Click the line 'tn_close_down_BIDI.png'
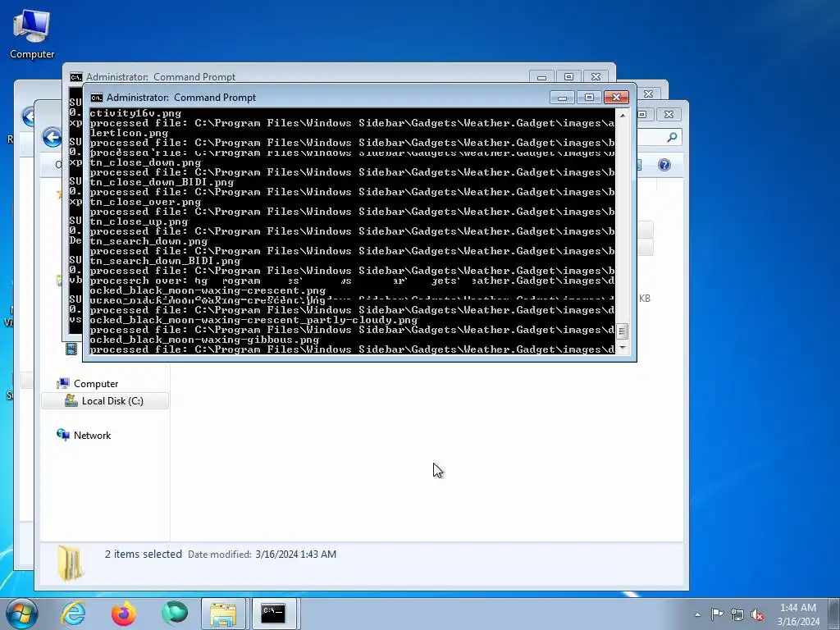The image size is (840, 630). tap(162, 182)
